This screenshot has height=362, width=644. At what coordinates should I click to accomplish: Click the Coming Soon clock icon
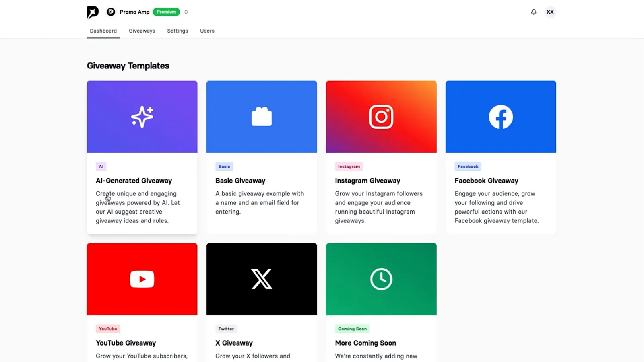click(381, 279)
